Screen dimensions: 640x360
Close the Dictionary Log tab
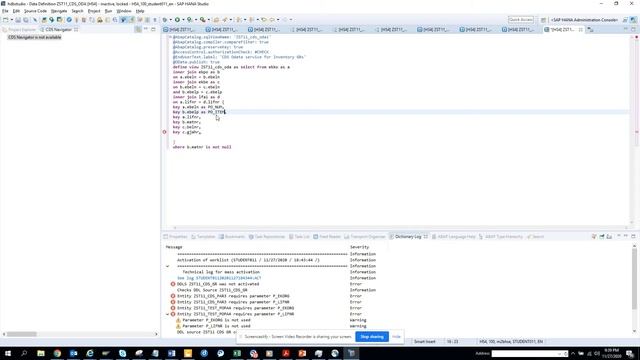426,237
